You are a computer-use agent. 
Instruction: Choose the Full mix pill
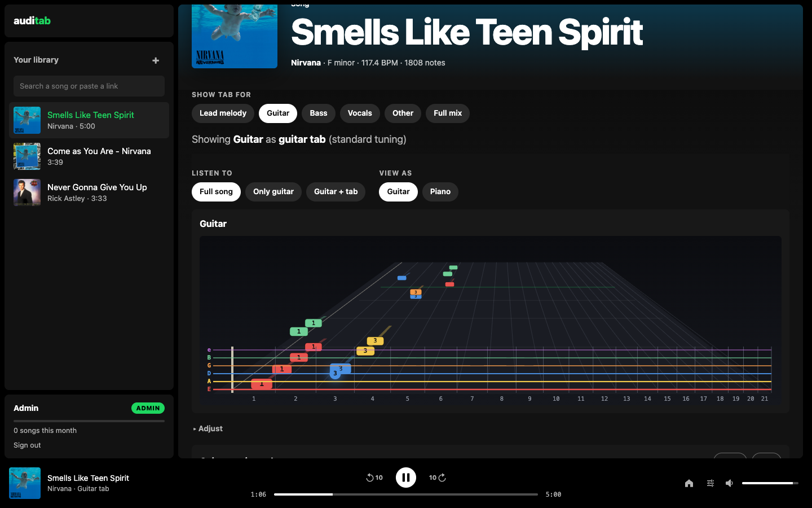coord(448,113)
